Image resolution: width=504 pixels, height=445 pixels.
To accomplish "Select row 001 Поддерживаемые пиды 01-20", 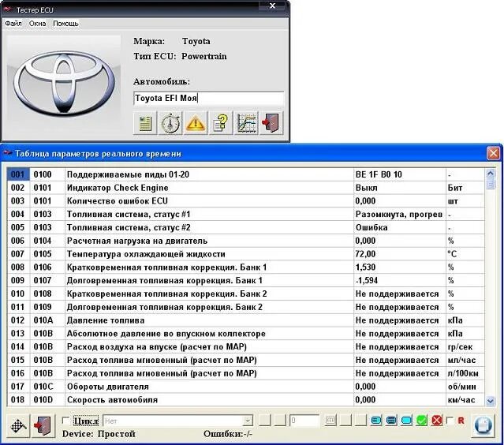I will click(x=245, y=174).
